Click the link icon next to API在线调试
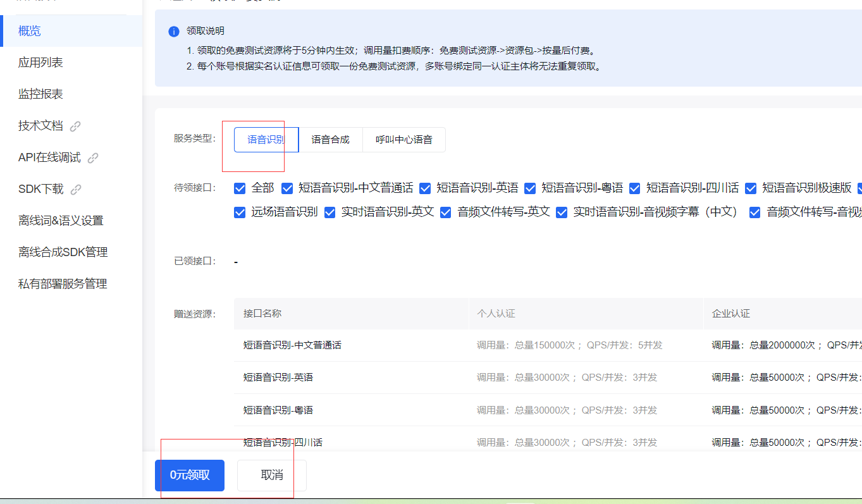Viewport: 862px width, 504px height. (x=93, y=157)
